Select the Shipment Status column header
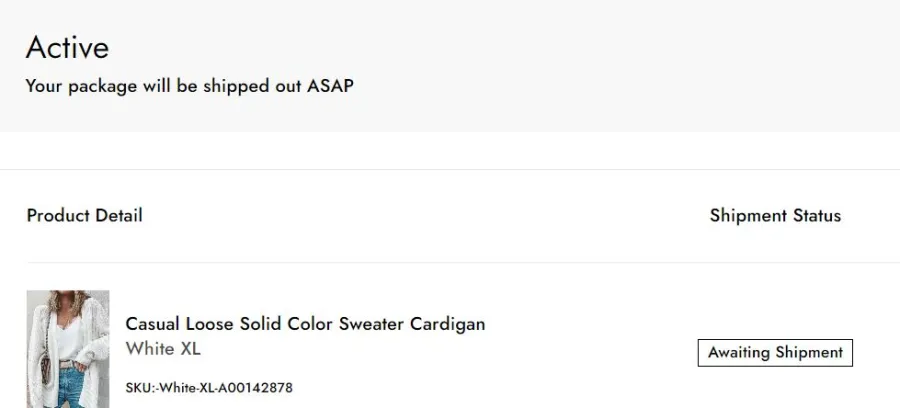The width and height of the screenshot is (900, 408). click(x=775, y=216)
